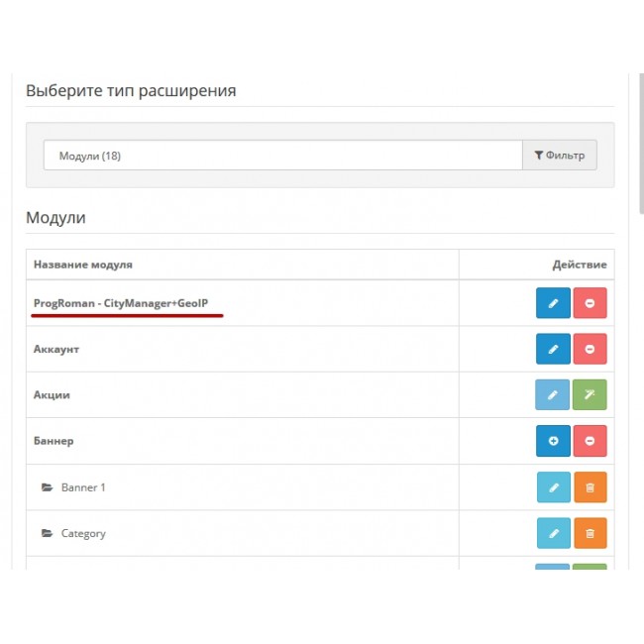
Task: Click the pencil icon for Аккаунт
Action: click(553, 349)
